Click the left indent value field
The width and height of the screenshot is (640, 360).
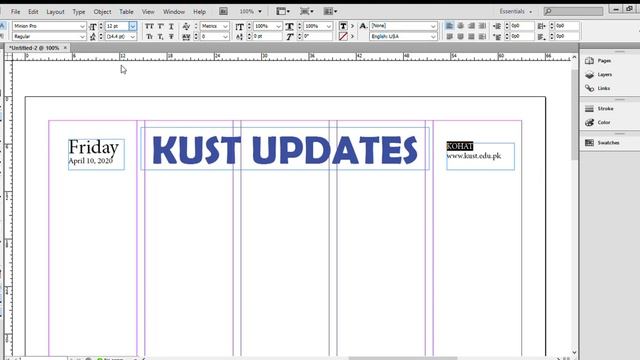click(522, 26)
